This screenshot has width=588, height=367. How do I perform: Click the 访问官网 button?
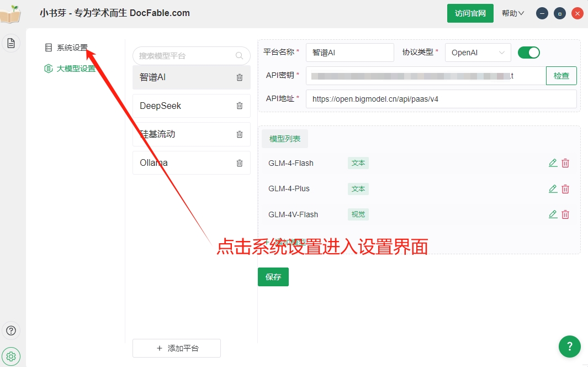[470, 13]
